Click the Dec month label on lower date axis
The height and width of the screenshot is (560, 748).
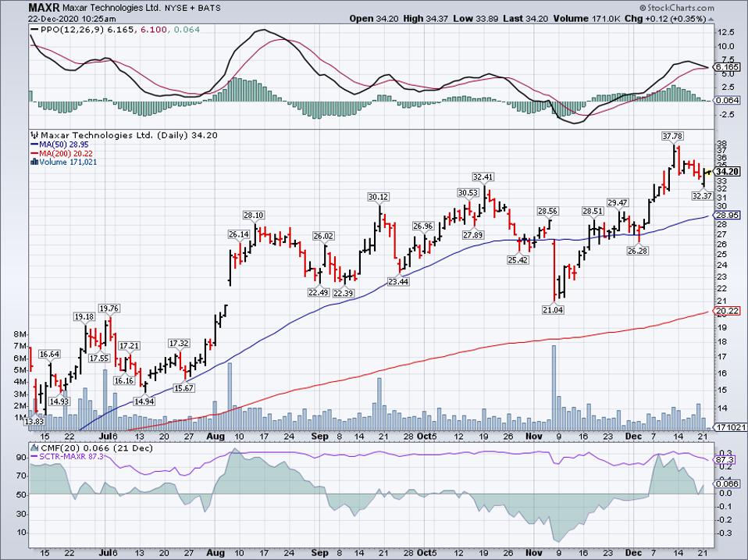[632, 553]
